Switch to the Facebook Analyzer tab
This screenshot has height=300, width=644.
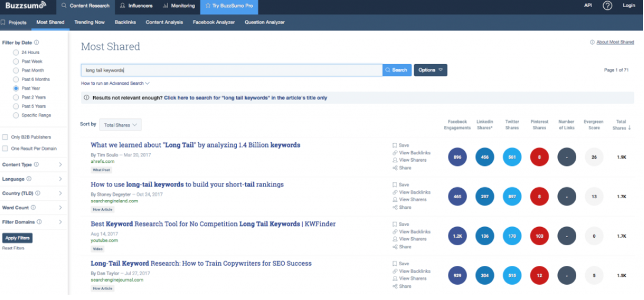click(x=213, y=22)
